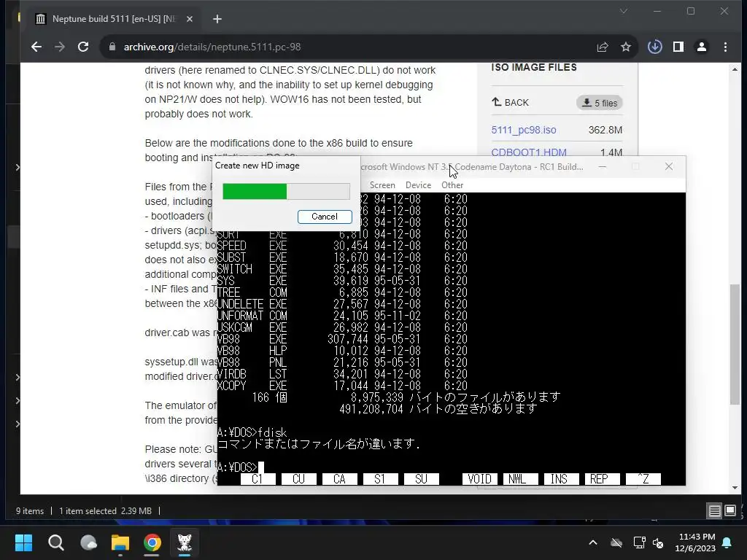The width and height of the screenshot is (747, 560).
Task: Open a new browser tab
Action: (217, 19)
